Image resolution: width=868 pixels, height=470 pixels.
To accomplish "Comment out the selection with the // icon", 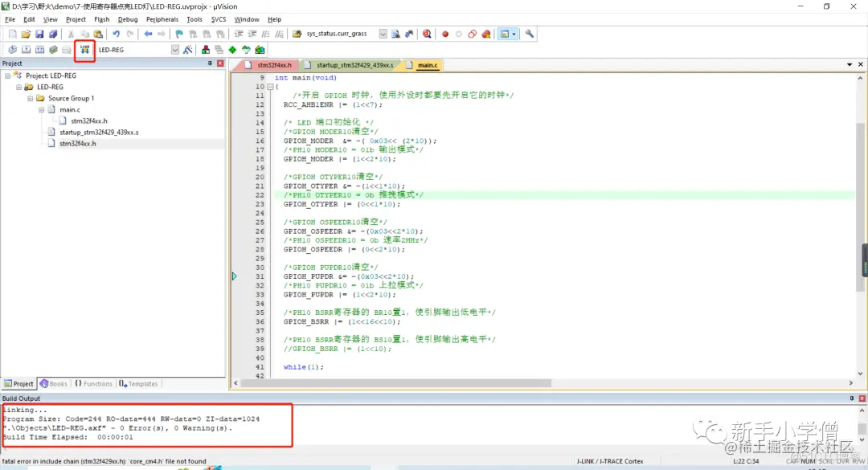I will pos(266,34).
